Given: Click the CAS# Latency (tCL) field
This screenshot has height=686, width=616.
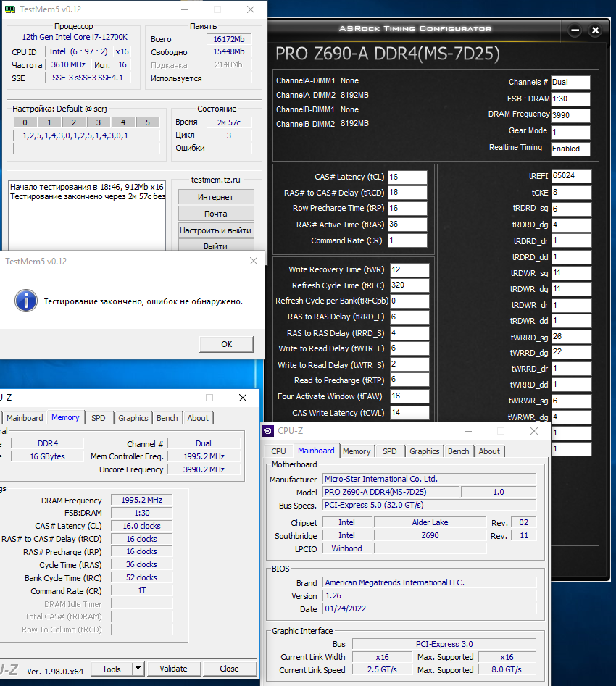Looking at the screenshot, I should [407, 177].
